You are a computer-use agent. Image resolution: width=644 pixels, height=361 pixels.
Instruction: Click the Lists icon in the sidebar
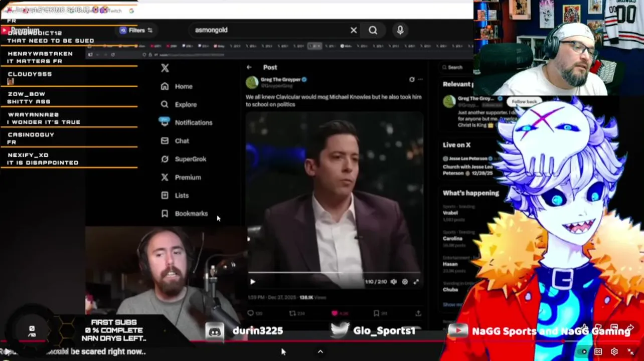click(x=165, y=196)
